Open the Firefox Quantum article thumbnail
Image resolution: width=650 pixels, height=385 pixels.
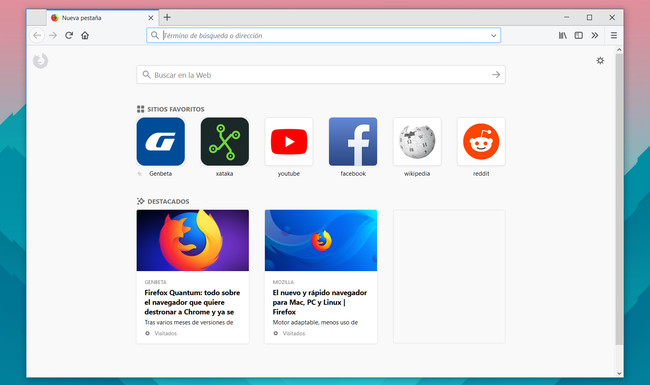tap(193, 240)
